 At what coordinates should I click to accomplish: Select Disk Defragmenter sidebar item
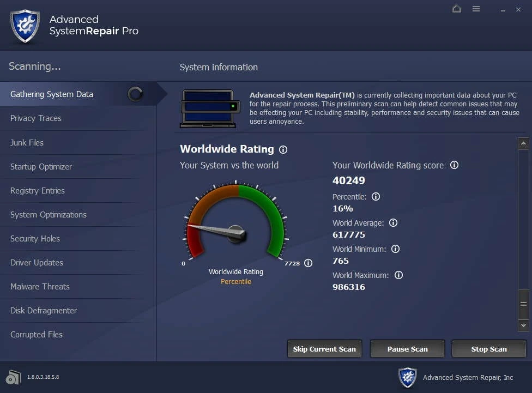coord(78,311)
